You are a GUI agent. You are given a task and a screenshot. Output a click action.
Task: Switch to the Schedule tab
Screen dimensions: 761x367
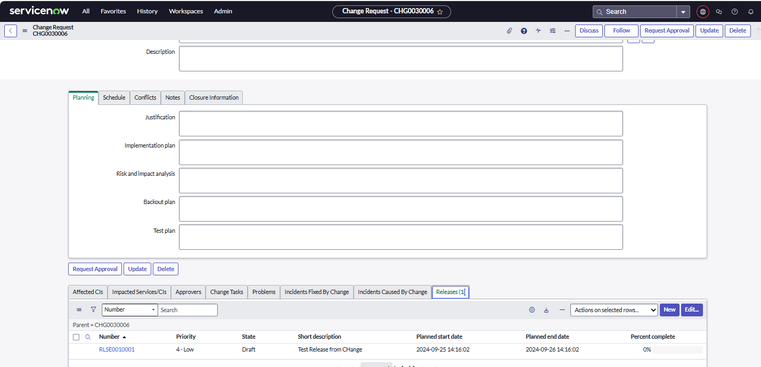[114, 98]
